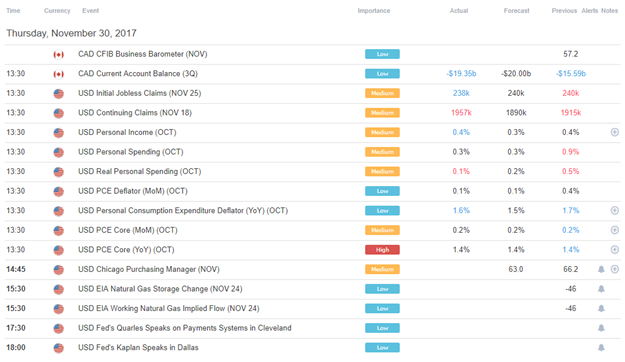
Task: Click previous value -$15.59b
Action: point(571,74)
